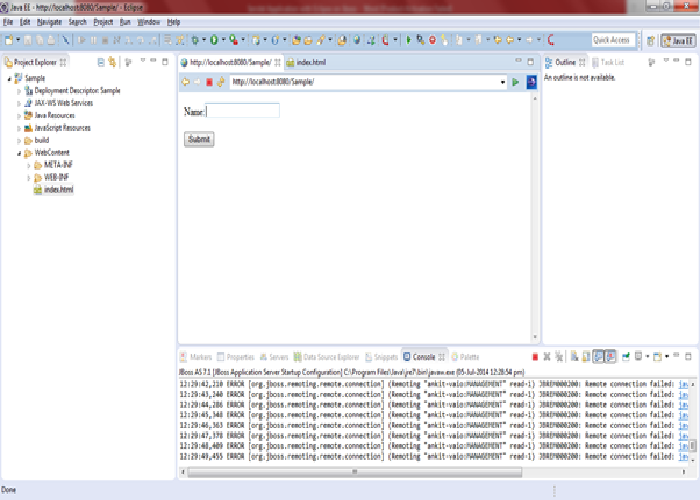700x500 pixels.
Task: Open the Navigate menu
Action: [x=49, y=22]
